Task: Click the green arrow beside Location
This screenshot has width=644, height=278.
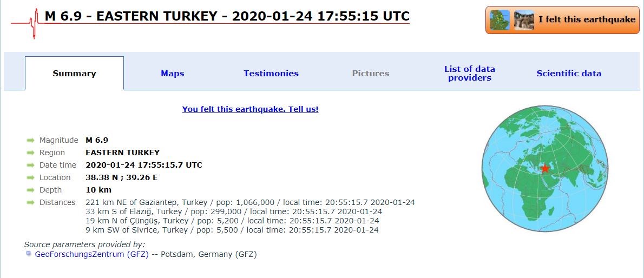Action: coord(31,178)
